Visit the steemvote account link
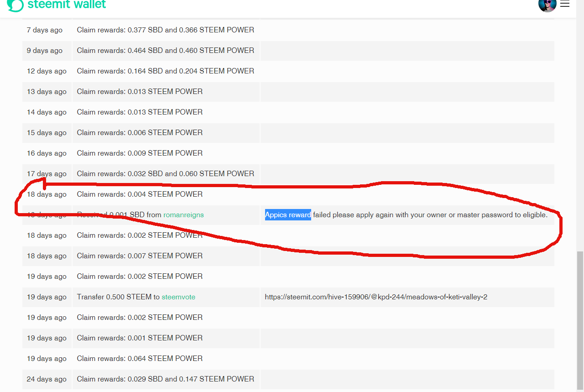 pyautogui.click(x=178, y=297)
